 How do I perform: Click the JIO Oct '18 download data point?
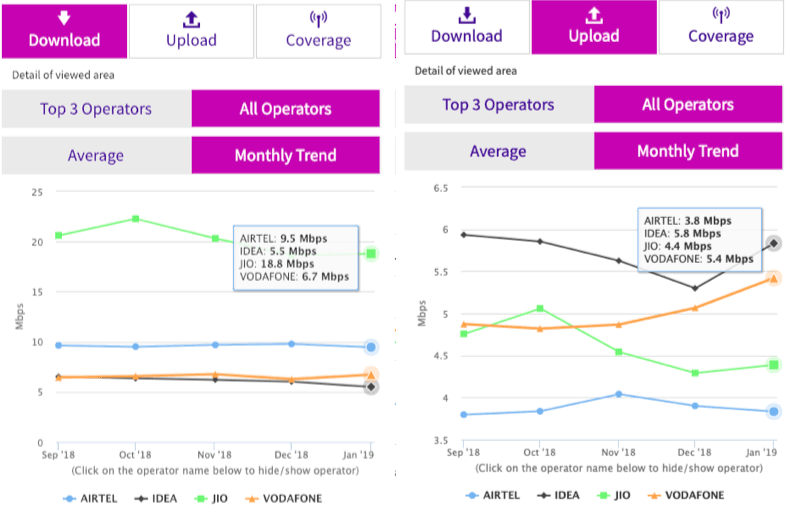pos(136,219)
